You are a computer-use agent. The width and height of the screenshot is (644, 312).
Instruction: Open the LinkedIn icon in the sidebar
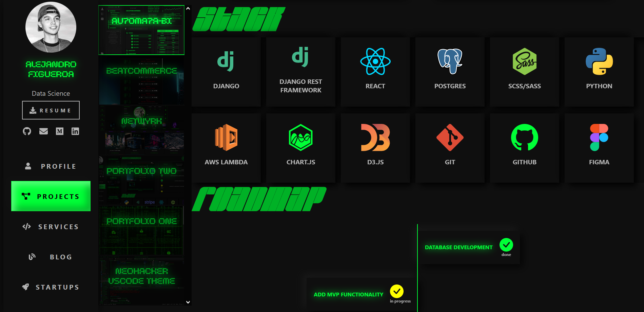point(75,131)
